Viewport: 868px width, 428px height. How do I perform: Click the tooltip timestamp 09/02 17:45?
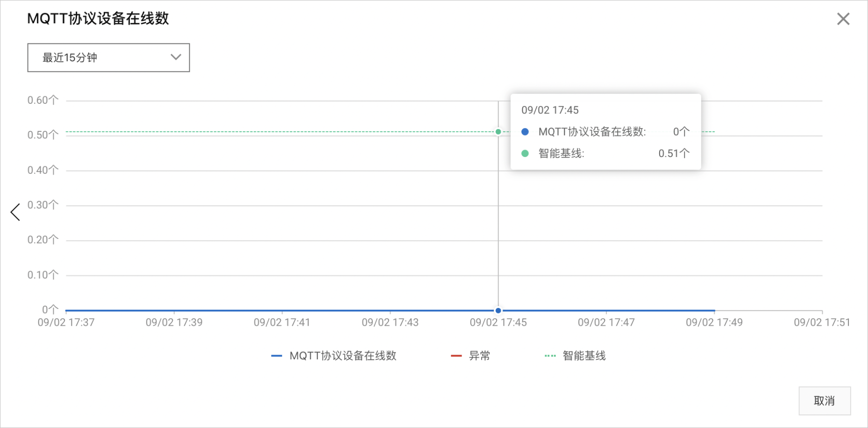pyautogui.click(x=550, y=110)
